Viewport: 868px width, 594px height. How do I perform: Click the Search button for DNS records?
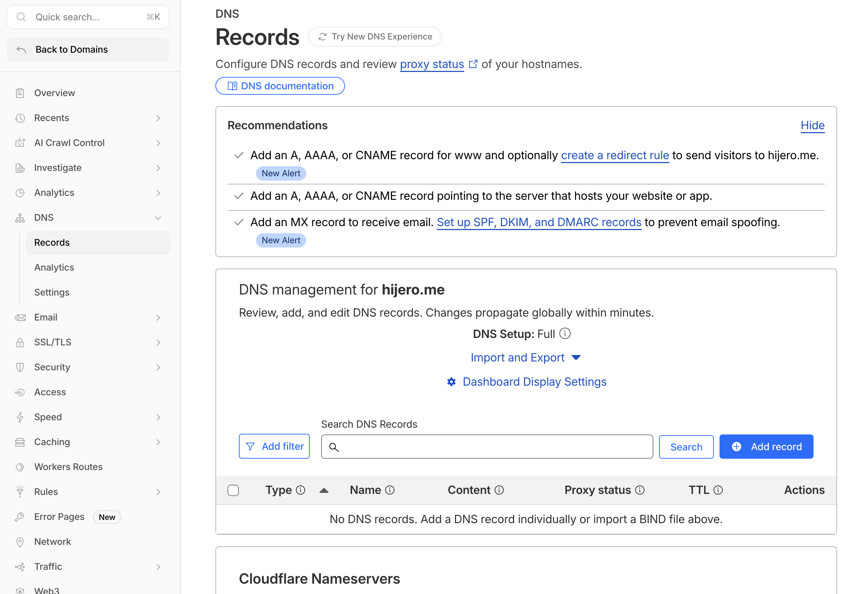686,447
